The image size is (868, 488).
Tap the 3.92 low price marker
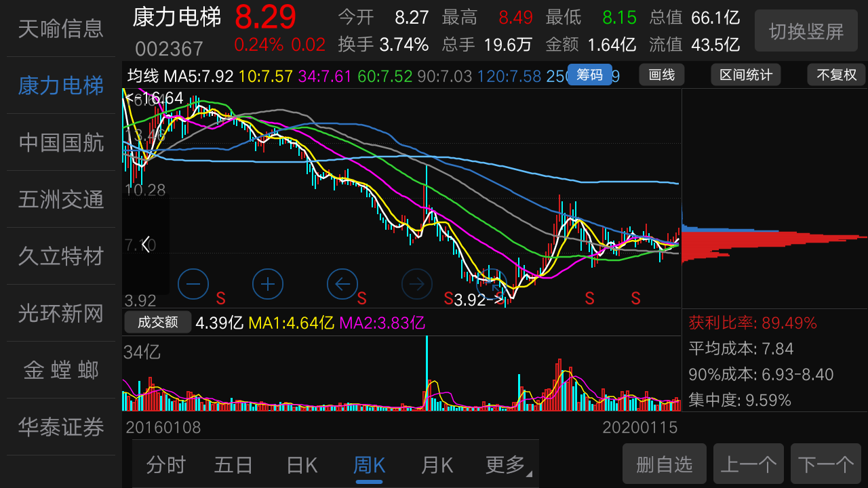pos(479,300)
